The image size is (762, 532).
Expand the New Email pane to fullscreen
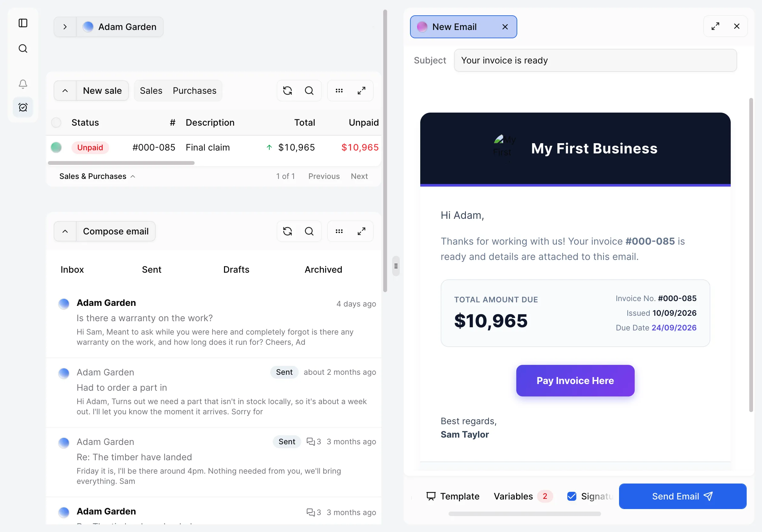tap(715, 26)
